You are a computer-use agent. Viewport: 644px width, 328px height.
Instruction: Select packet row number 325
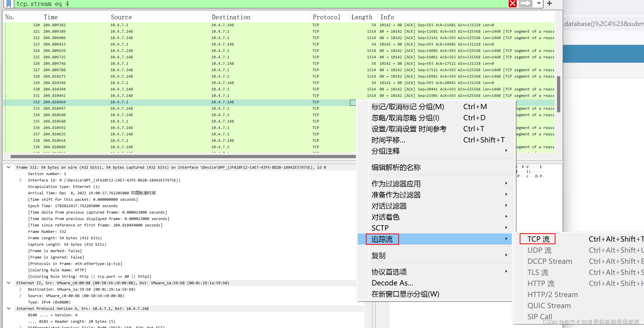click(279, 57)
